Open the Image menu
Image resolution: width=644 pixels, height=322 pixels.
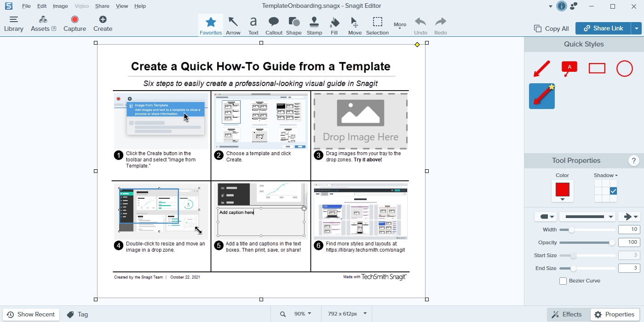(x=60, y=6)
